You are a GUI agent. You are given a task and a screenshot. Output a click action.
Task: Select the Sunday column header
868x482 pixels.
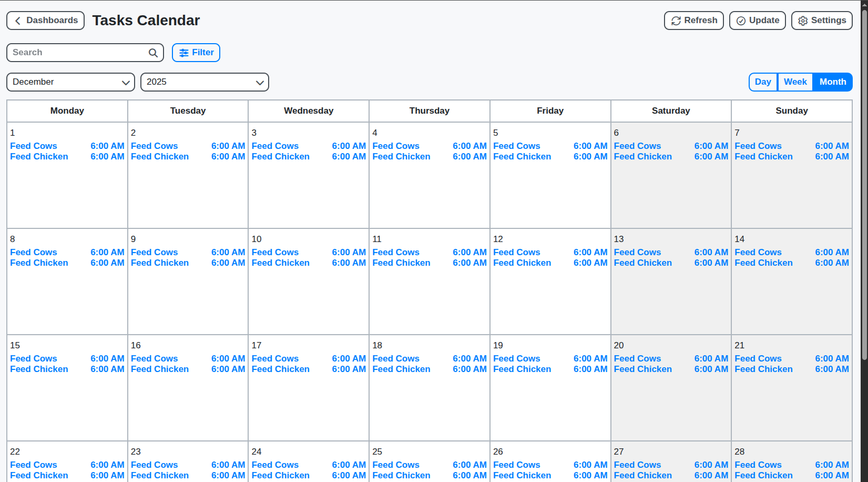pyautogui.click(x=792, y=111)
